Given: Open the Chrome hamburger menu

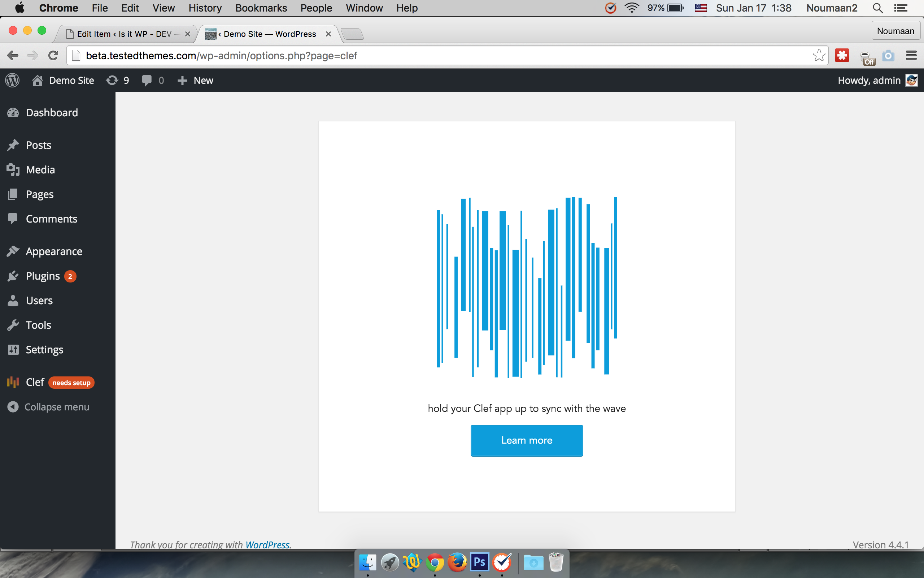Looking at the screenshot, I should coord(911,55).
